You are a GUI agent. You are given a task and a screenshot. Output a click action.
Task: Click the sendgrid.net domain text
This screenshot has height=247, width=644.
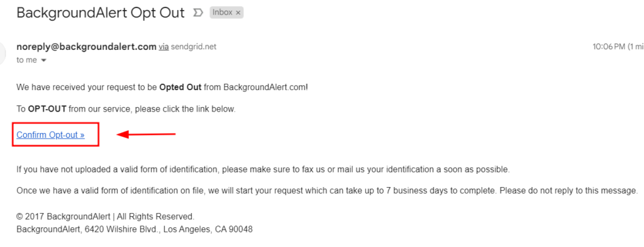[194, 47]
